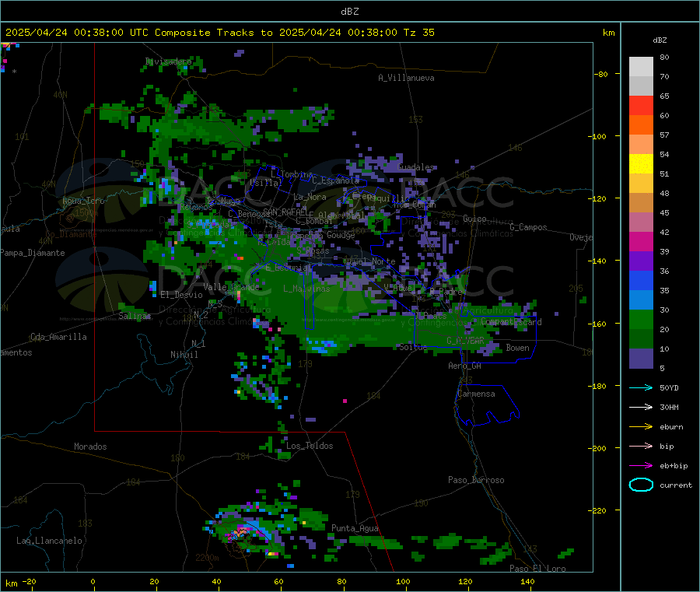Click the 'dBZ' heading above the color scale
700x592 pixels.
pos(660,40)
